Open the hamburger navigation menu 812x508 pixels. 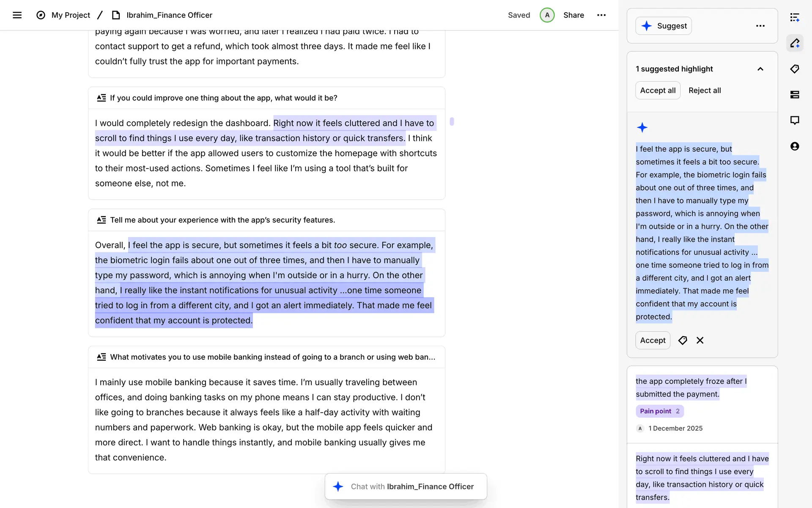[17, 15]
